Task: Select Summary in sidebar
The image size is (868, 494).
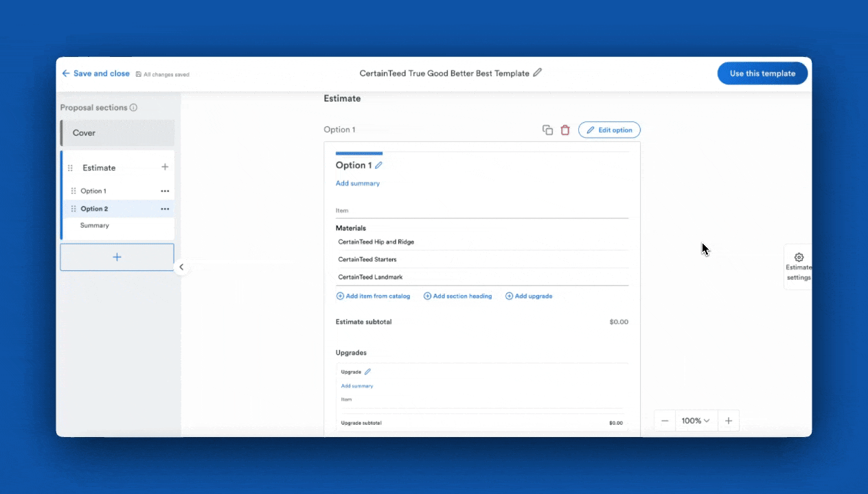Action: pyautogui.click(x=95, y=226)
